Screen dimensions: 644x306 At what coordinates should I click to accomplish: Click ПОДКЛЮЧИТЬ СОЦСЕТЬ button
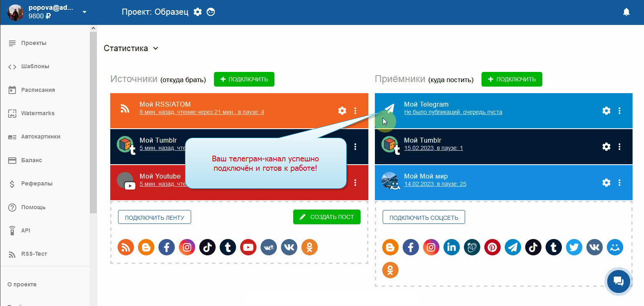[x=423, y=217]
